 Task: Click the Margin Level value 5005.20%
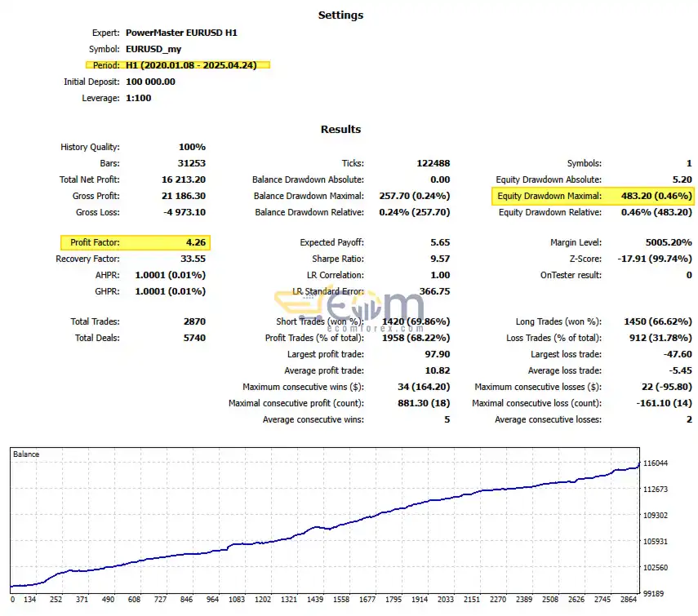tap(669, 242)
